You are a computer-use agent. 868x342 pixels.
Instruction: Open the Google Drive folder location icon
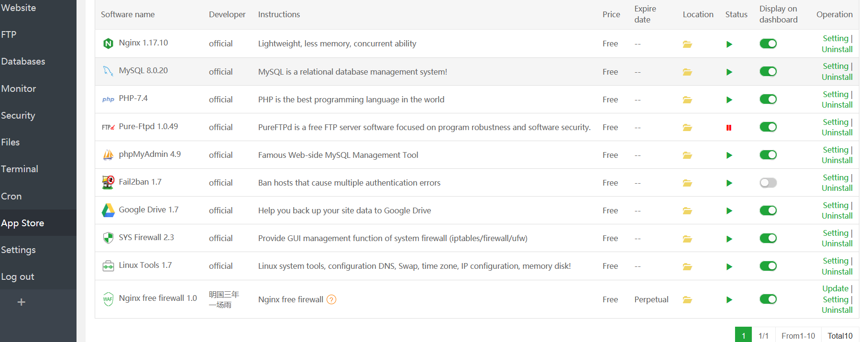coord(687,211)
